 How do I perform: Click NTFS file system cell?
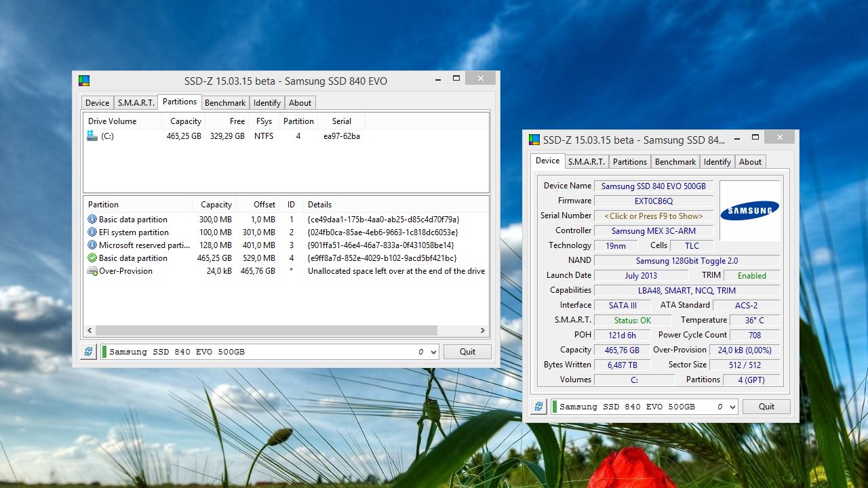pyautogui.click(x=264, y=136)
